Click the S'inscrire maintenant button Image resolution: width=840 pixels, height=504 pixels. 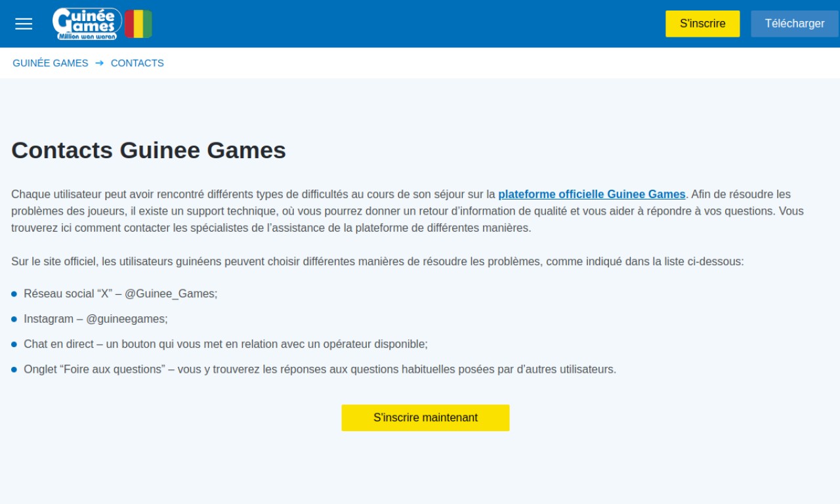coord(425,417)
